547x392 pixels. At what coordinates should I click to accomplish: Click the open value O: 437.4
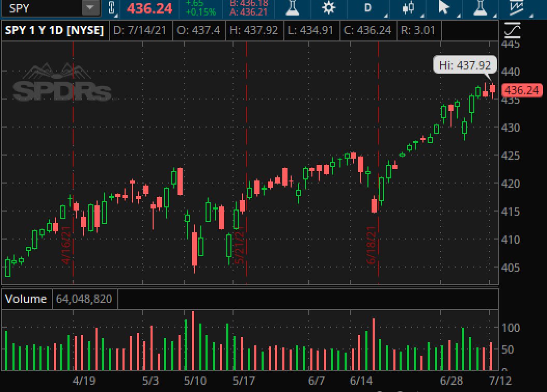[198, 30]
